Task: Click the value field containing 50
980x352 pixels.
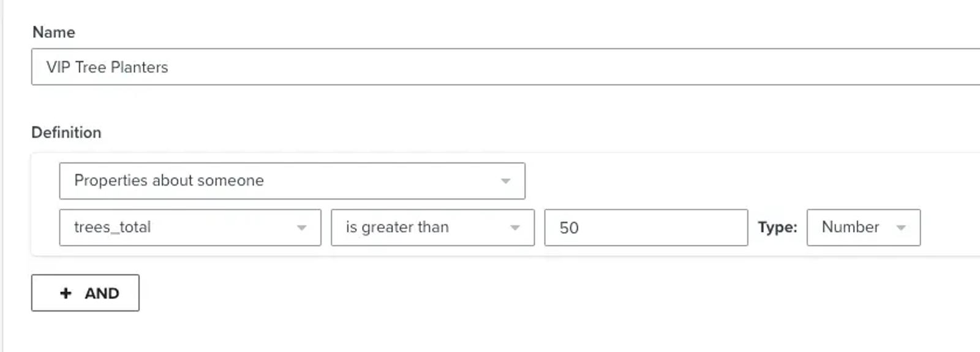Action: (x=646, y=228)
